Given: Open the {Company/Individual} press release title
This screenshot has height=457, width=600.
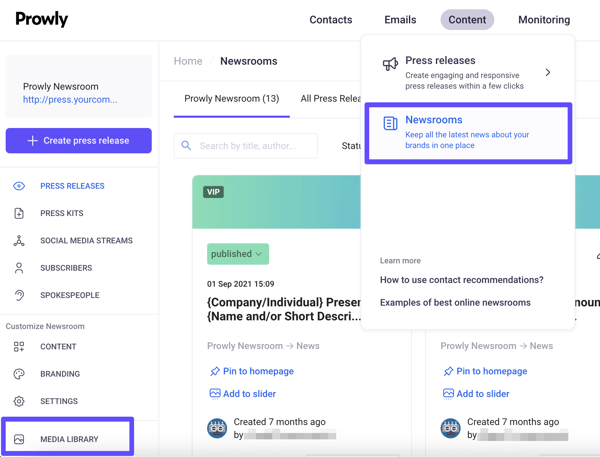Looking at the screenshot, I should pos(284,309).
